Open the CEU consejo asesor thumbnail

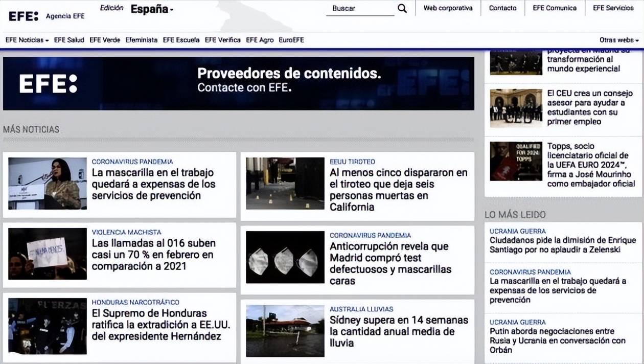pos(516,108)
